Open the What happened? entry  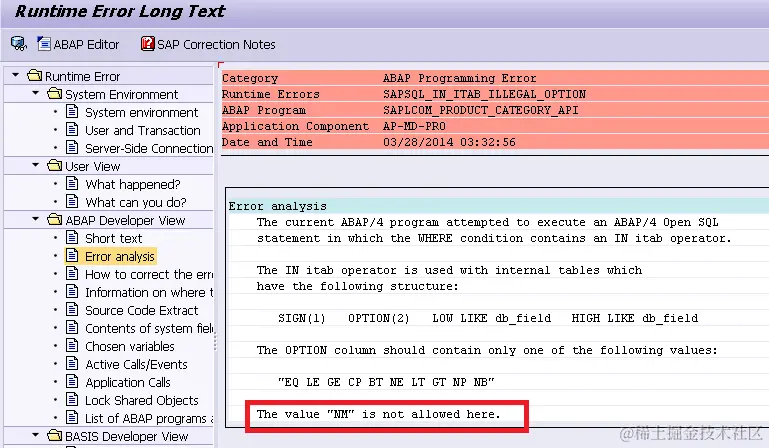pyautogui.click(x=133, y=184)
